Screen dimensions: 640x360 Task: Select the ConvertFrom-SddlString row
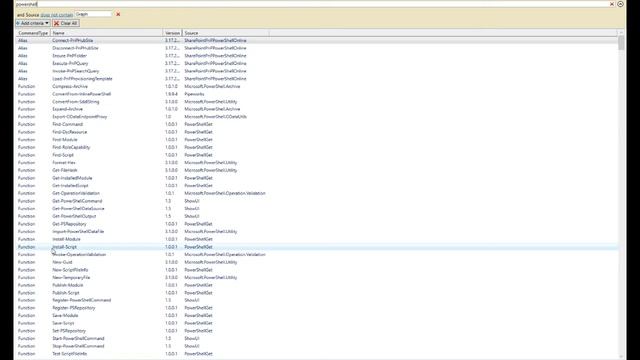[317, 102]
